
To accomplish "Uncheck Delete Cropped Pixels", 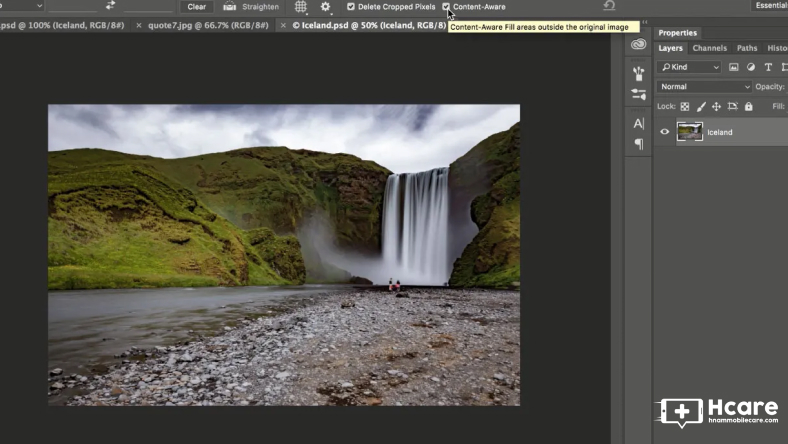I will (x=351, y=7).
